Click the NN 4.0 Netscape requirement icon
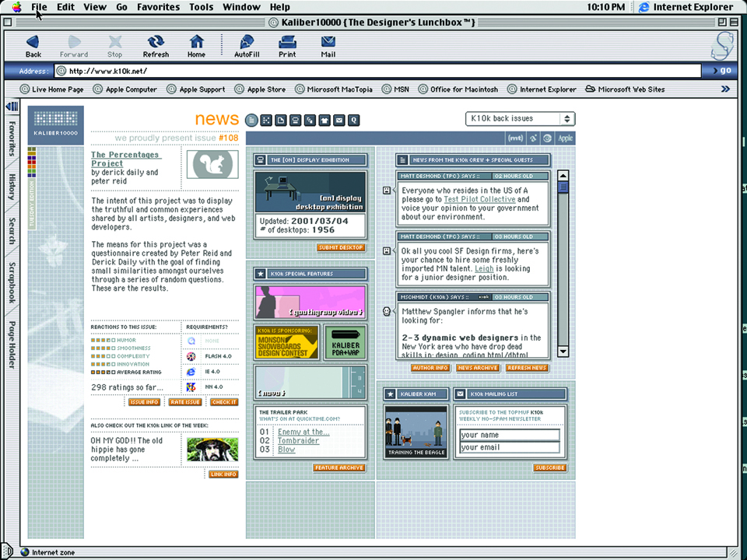This screenshot has height=560, width=747. coord(191,387)
